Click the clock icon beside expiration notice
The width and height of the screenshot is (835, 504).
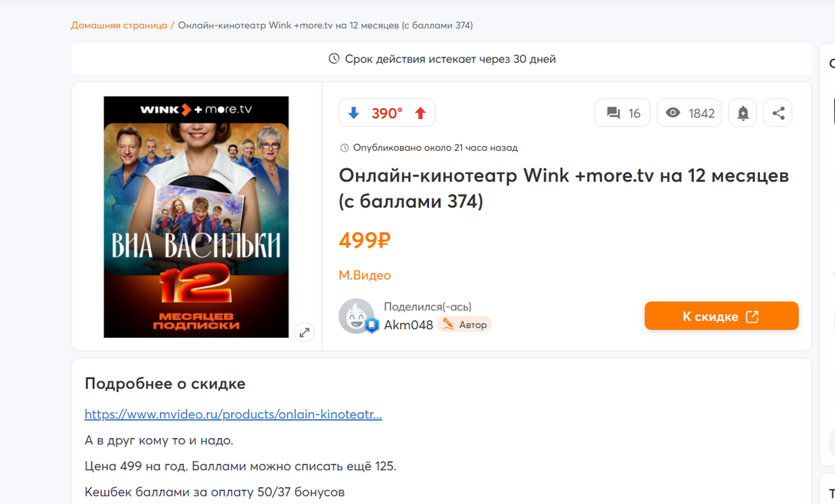pos(334,58)
